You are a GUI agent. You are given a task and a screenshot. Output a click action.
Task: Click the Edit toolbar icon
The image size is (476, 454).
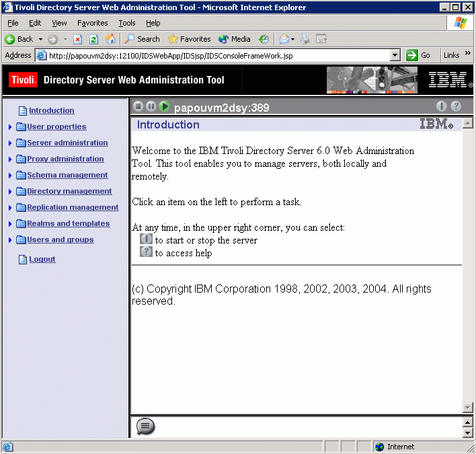coord(321,39)
